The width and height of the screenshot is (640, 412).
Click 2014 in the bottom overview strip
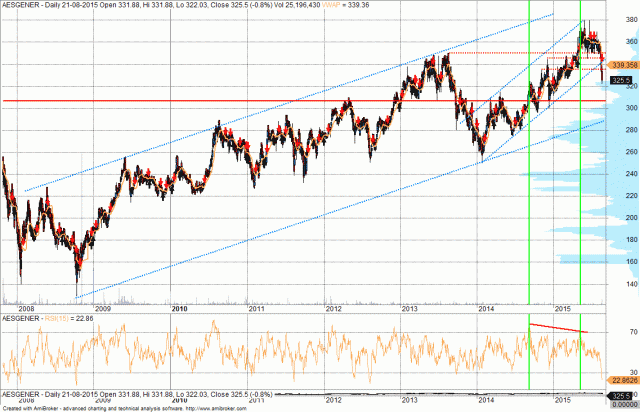[487, 400]
